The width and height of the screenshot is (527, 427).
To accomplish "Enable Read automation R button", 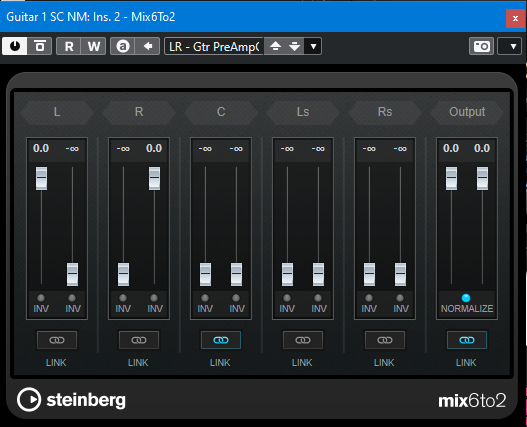I will [69, 46].
